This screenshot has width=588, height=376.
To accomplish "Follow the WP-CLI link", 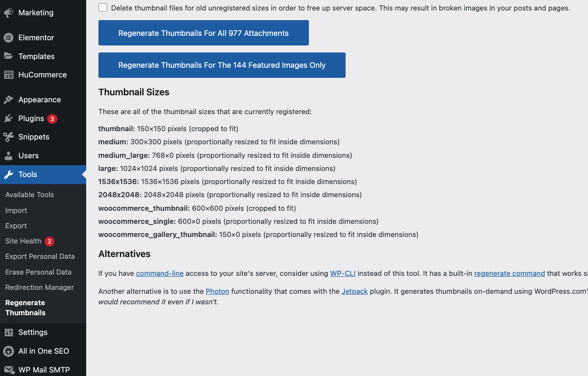I will click(343, 273).
